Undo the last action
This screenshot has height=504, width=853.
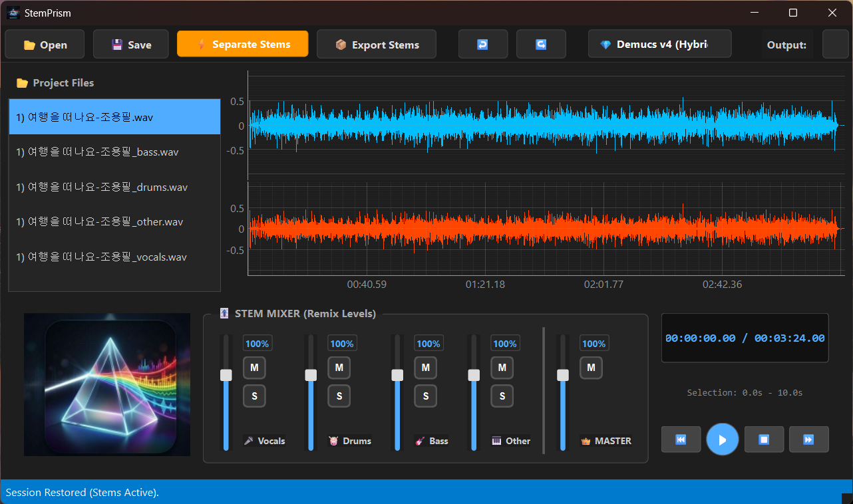tap(483, 44)
